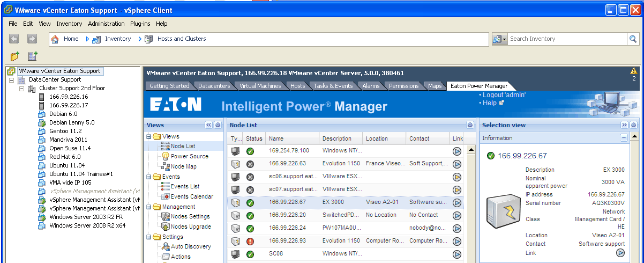Click the Node List panel gear icon

[470, 125]
